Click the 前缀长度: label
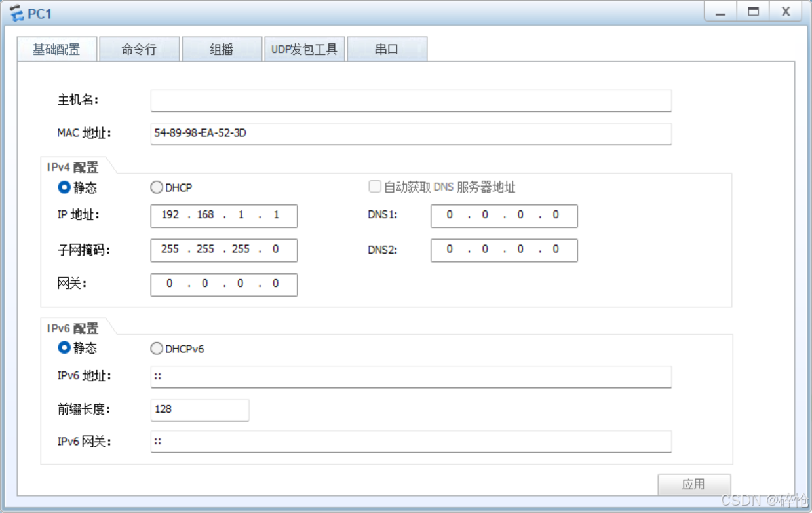The image size is (812, 513). [84, 409]
